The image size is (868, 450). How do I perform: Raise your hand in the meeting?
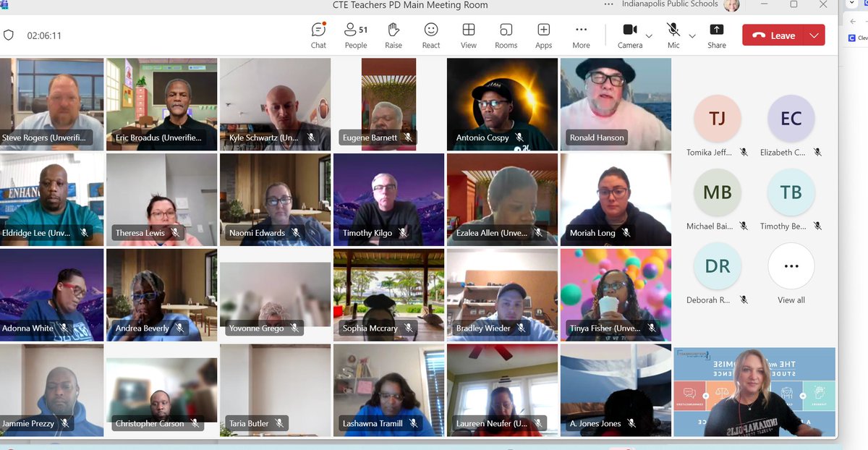click(x=393, y=35)
